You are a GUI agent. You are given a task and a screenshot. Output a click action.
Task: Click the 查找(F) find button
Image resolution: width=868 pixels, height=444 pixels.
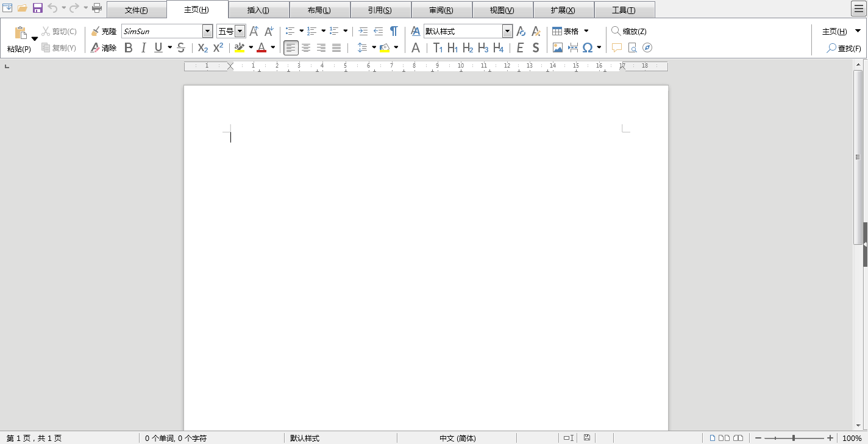[844, 48]
